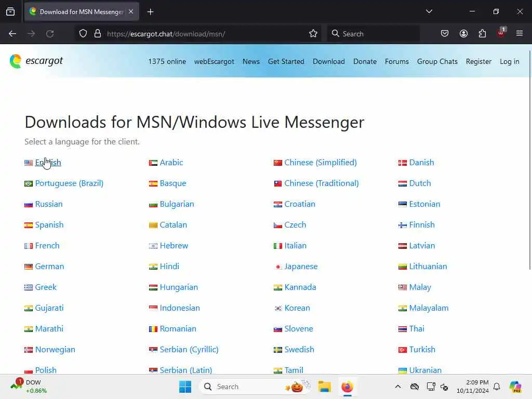Image resolution: width=532 pixels, height=399 pixels.
Task: Open the notifications bell in taskbar
Action: (x=497, y=387)
